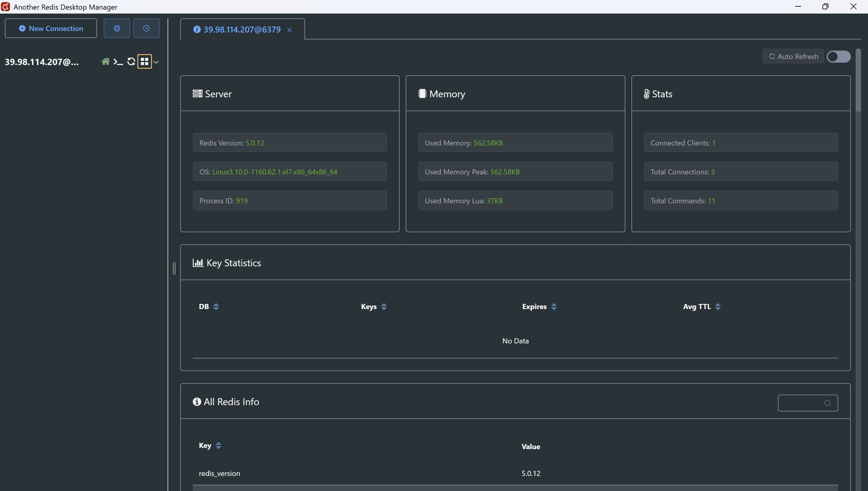Viewport: 868px width, 491px height.
Task: Sort the Key Statistics by Expires column
Action: (554, 307)
